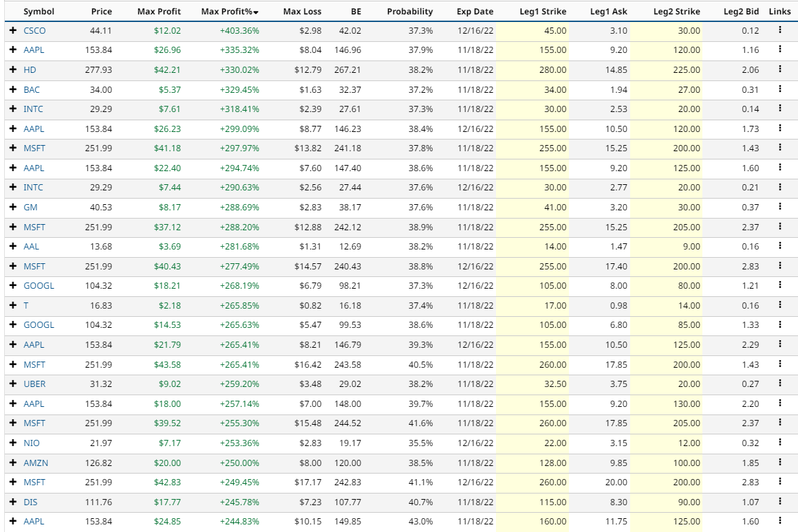Click the links menu icon in BAC row
798x532 pixels.
[779, 89]
